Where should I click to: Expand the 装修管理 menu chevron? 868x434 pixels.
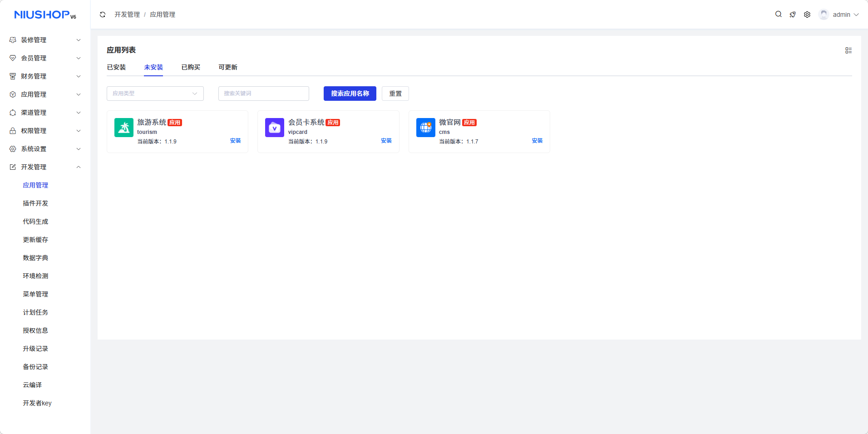pyautogui.click(x=79, y=40)
